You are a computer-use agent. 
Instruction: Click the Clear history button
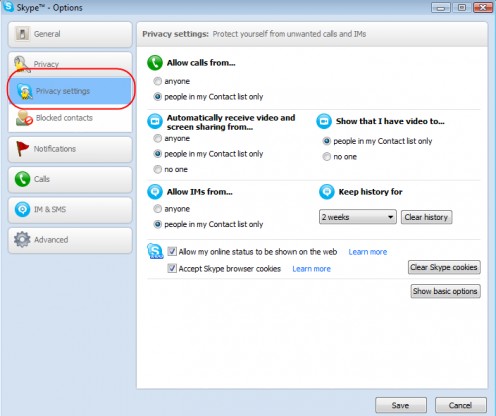[x=426, y=217]
